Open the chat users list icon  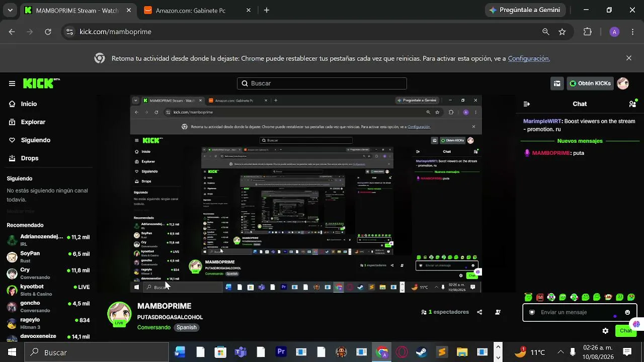(x=632, y=104)
